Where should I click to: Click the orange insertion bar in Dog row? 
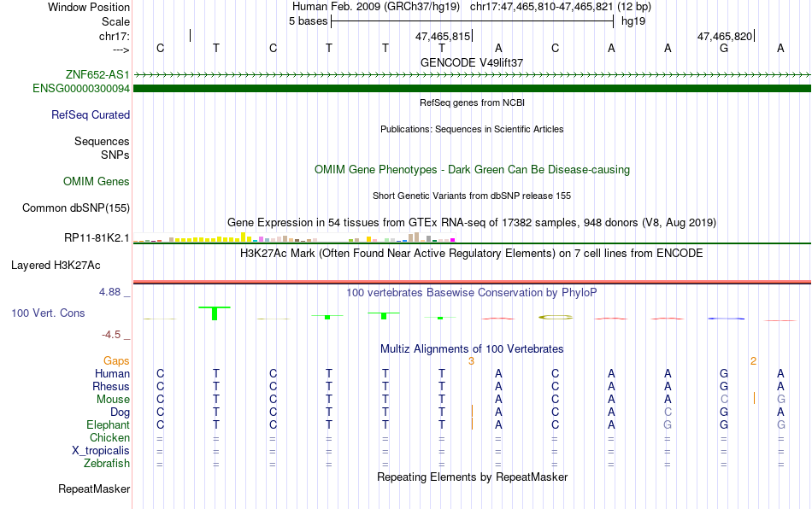[473, 412]
